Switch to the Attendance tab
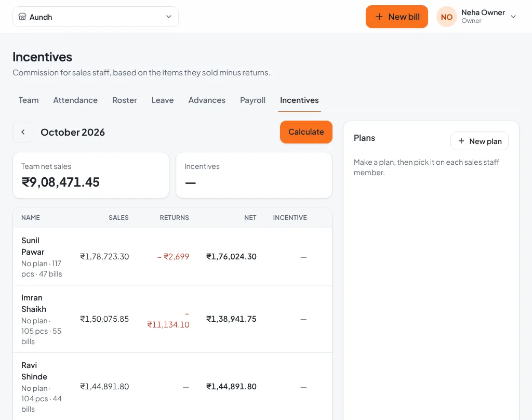This screenshot has height=420, width=532. [75, 100]
